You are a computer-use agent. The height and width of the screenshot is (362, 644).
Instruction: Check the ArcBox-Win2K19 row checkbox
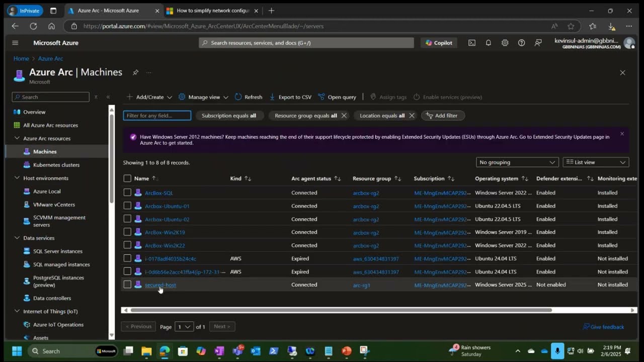tap(127, 232)
